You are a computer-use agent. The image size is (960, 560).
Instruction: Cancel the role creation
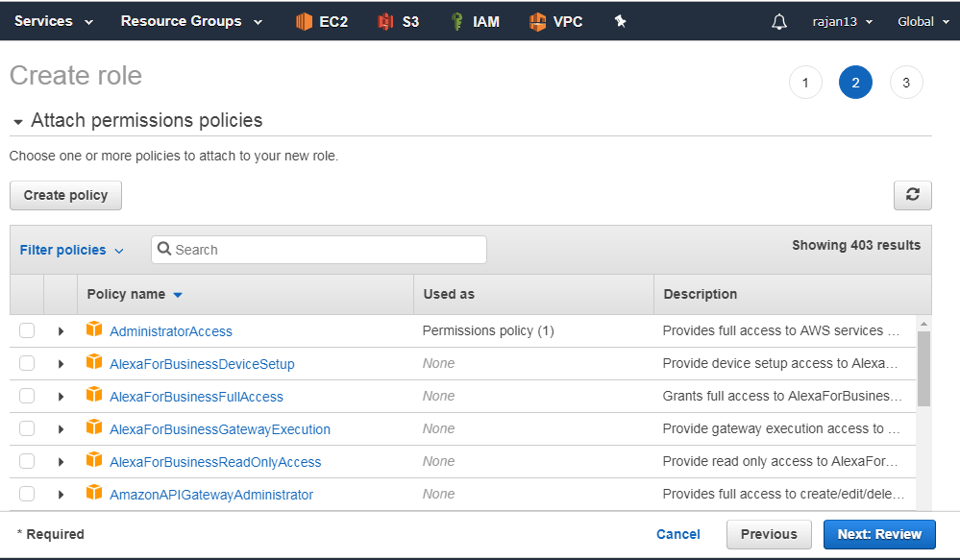(677, 534)
